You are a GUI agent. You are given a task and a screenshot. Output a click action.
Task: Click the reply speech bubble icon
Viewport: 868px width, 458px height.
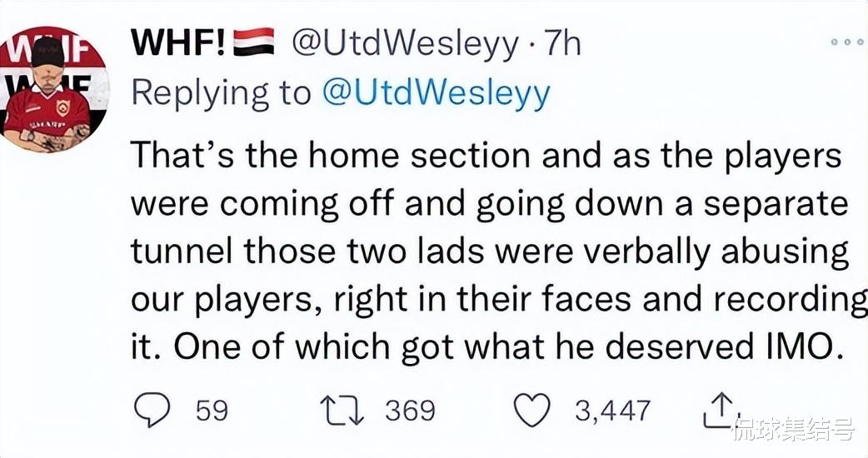pyautogui.click(x=152, y=410)
